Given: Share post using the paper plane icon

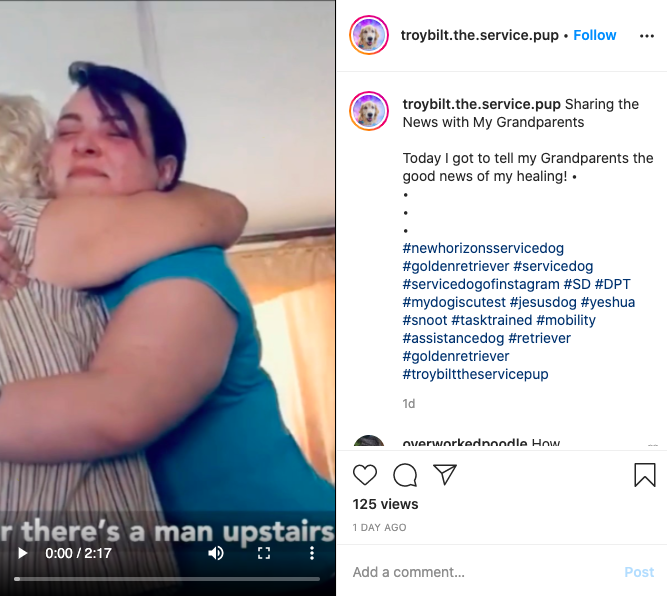Looking at the screenshot, I should (x=445, y=474).
